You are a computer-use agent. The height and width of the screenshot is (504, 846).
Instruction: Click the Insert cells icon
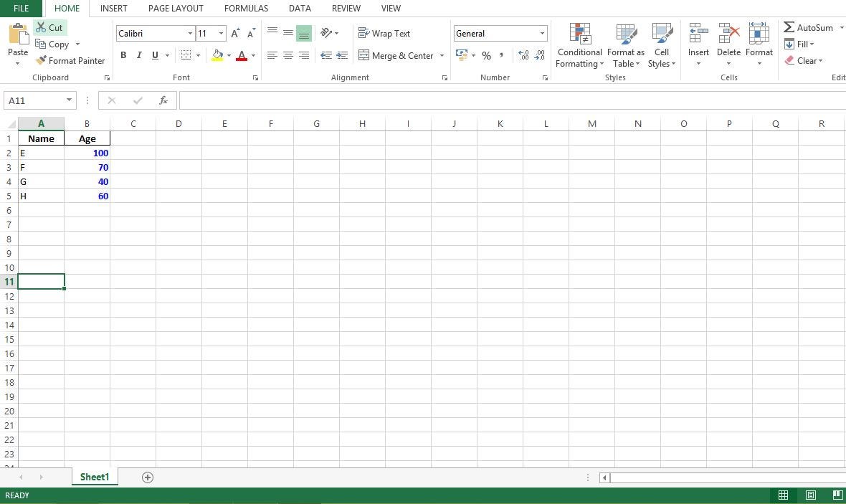pyautogui.click(x=699, y=33)
